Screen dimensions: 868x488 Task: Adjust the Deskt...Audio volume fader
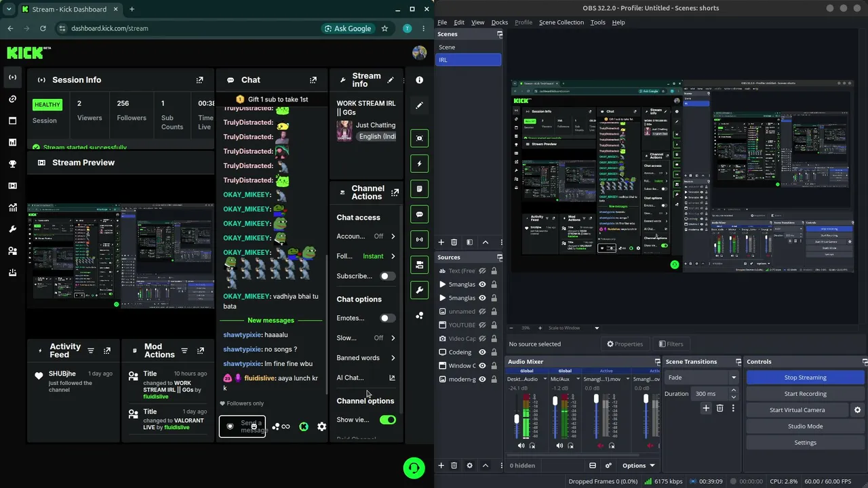517,419
